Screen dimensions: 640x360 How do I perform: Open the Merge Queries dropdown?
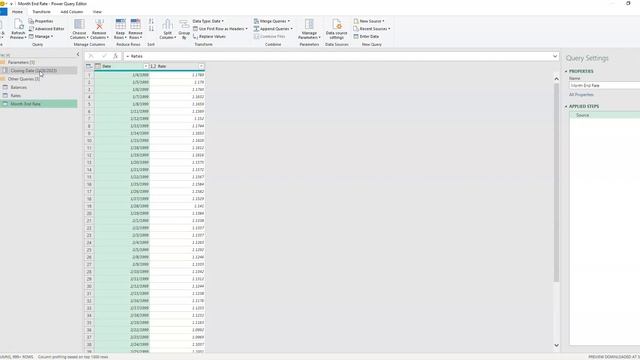pos(271,21)
